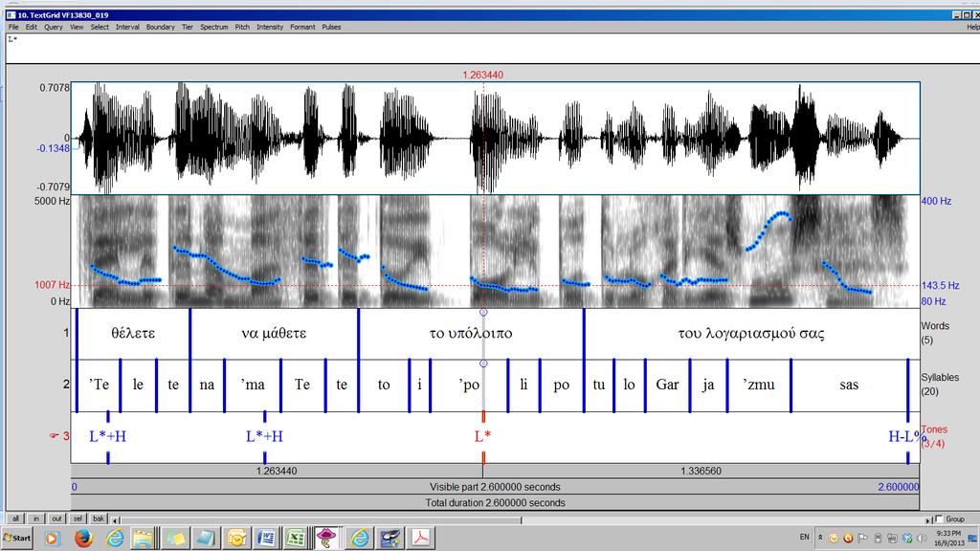Open Sticky Notes taskbar icon
The height and width of the screenshot is (551, 980).
(x=174, y=538)
